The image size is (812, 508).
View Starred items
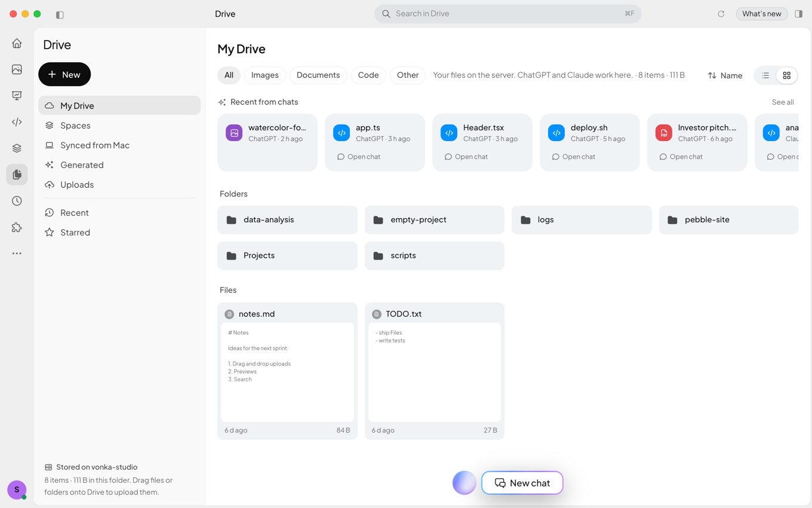[x=119, y=232]
